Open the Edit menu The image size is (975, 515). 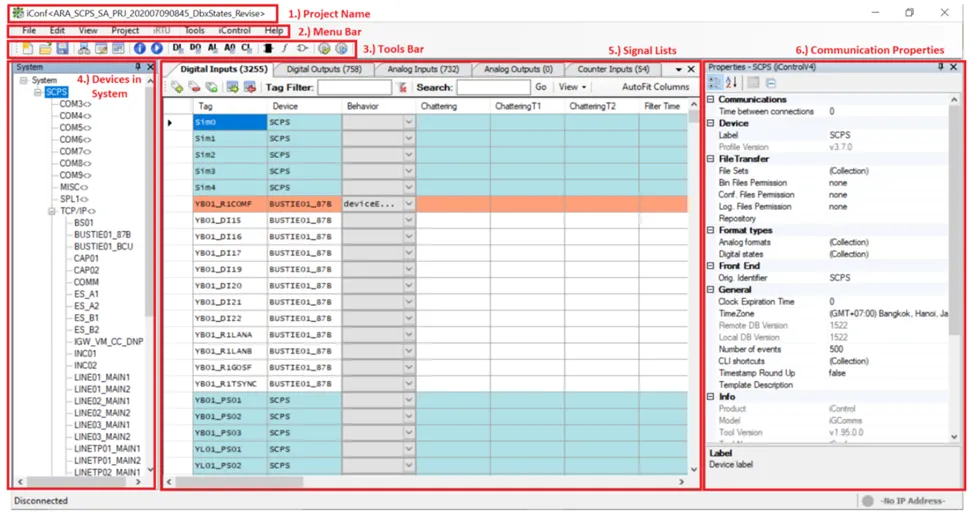57,30
